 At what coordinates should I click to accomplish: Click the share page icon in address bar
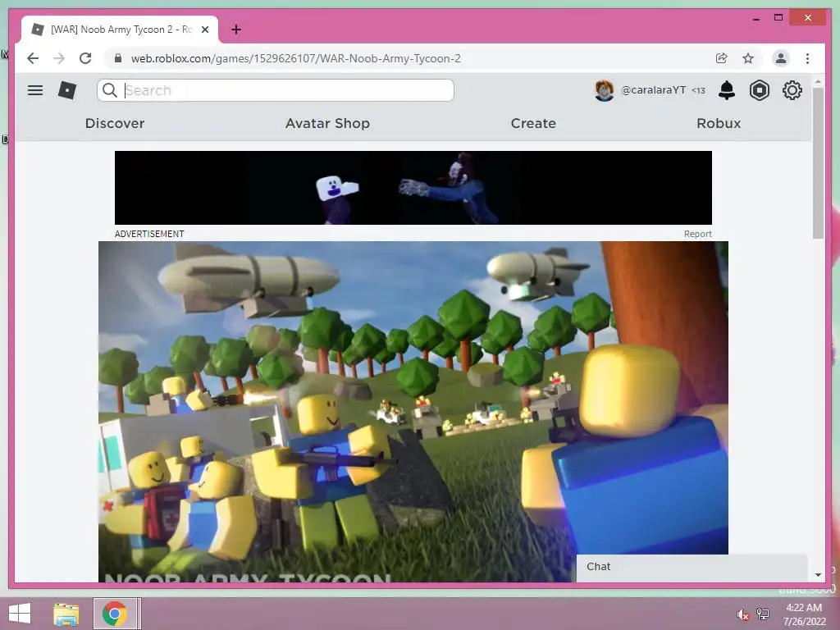(722, 58)
